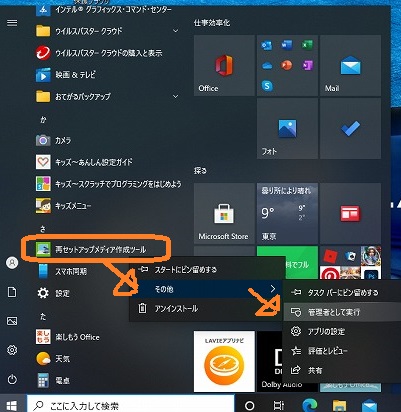The width and height of the screenshot is (401, 412).
Task: Click the 仕事効率化 group heading
Action: [x=212, y=23]
